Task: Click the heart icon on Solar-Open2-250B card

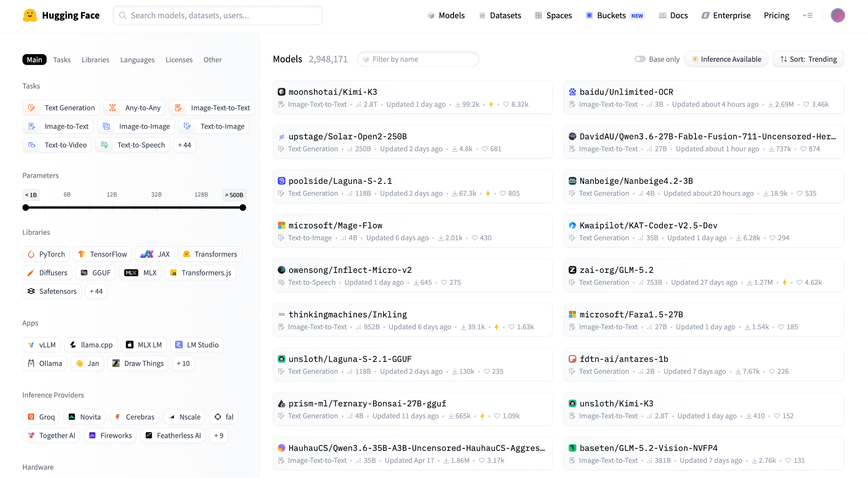Action: [x=485, y=149]
